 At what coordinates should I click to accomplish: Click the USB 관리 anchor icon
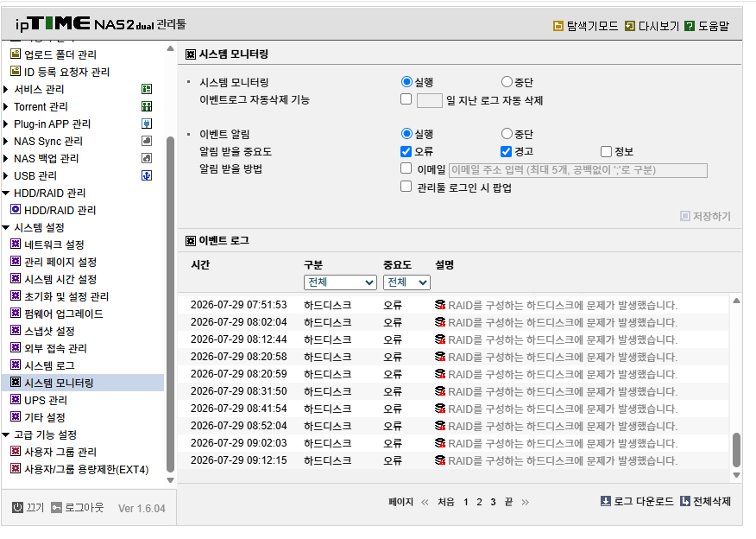[x=147, y=175]
